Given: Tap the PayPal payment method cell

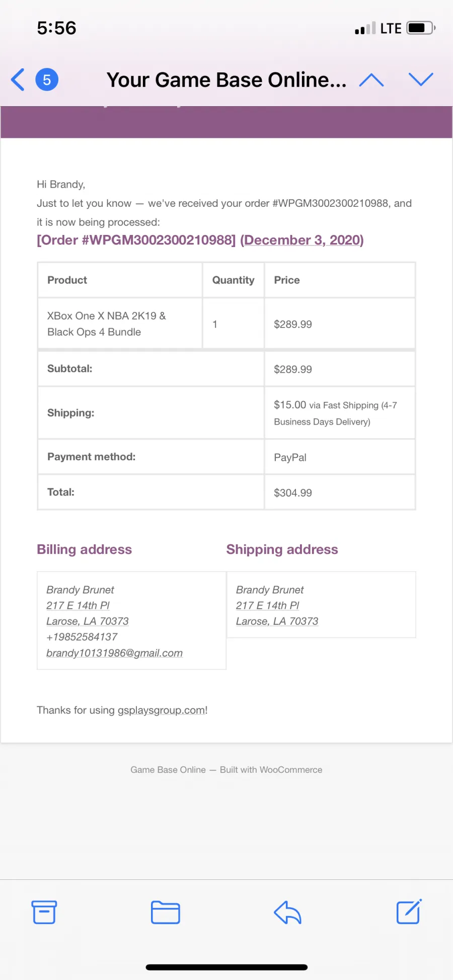Looking at the screenshot, I should 340,457.
